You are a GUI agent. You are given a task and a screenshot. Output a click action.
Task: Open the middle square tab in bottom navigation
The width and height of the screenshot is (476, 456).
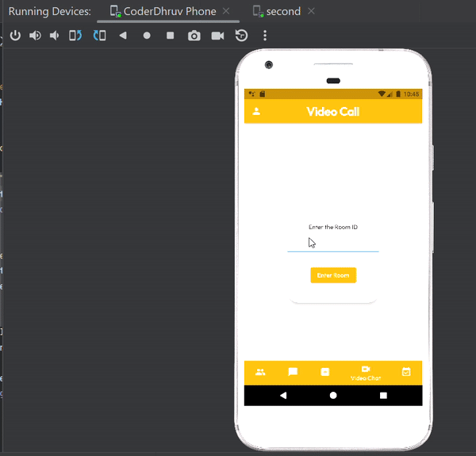[x=325, y=372]
